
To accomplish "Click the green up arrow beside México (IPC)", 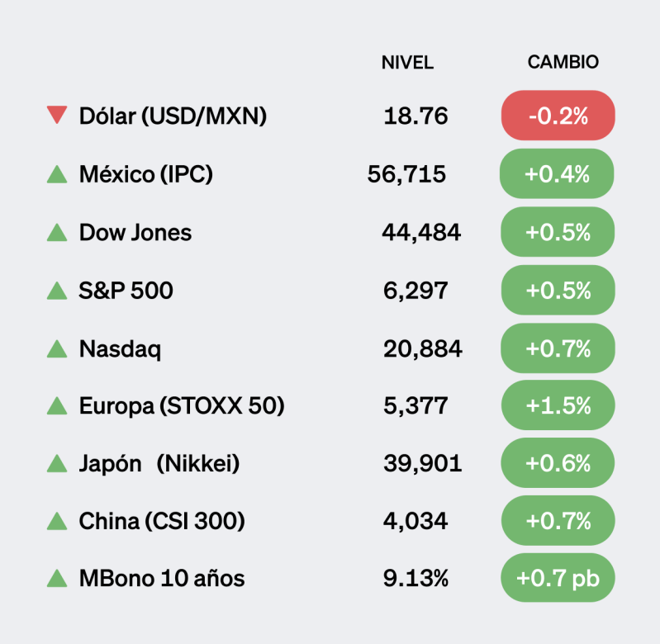I will tap(57, 174).
